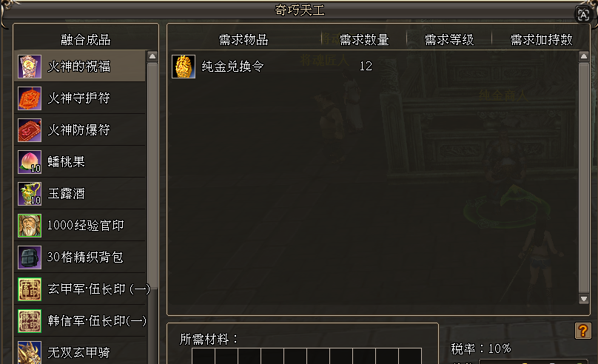Select the 1000经验官印 portrait icon
Image resolution: width=598 pixels, height=364 pixels.
[x=30, y=225]
